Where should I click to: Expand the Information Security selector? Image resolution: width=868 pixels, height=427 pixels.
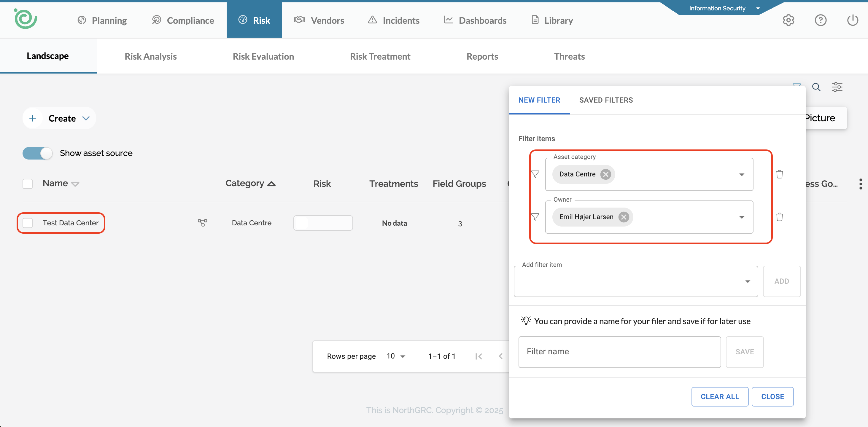click(x=724, y=8)
